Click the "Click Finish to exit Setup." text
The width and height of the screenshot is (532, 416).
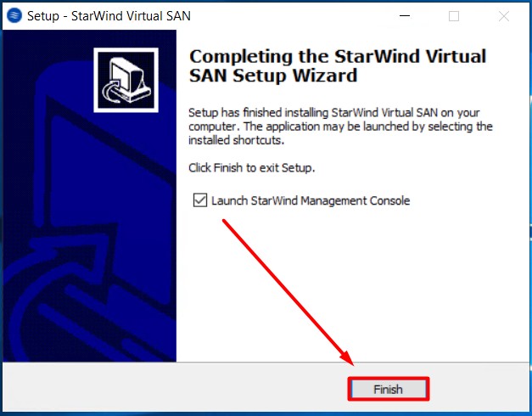(252, 168)
